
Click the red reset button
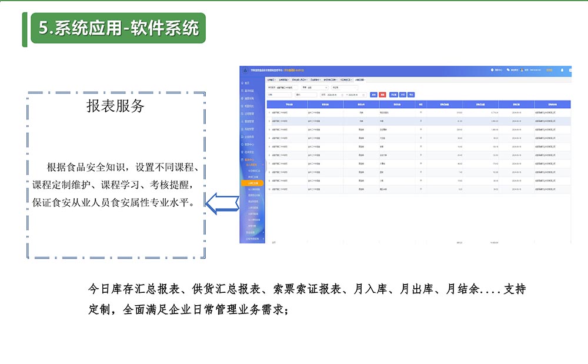click(x=382, y=94)
